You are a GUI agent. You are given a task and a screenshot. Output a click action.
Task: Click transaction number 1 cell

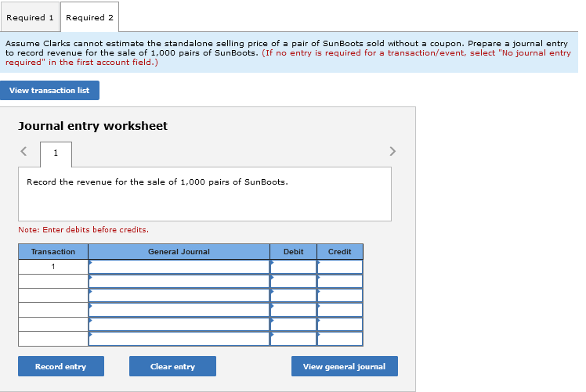click(53, 267)
